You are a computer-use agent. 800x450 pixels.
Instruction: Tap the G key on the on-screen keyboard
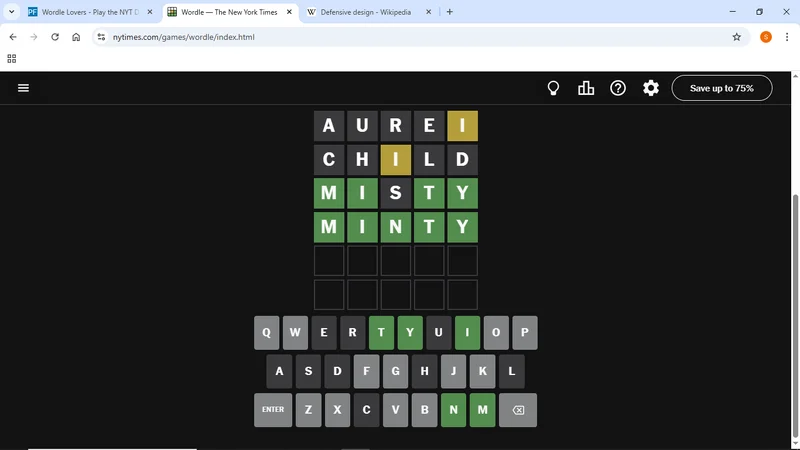tap(395, 371)
